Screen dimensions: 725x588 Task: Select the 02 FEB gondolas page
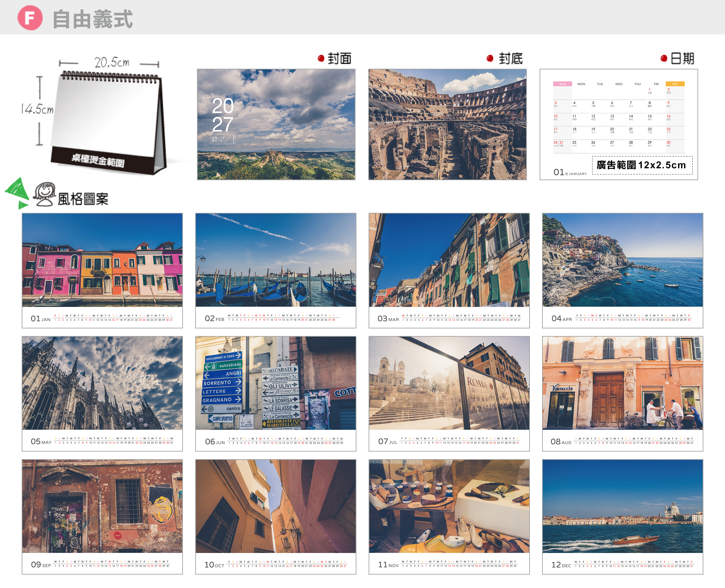pyautogui.click(x=276, y=270)
